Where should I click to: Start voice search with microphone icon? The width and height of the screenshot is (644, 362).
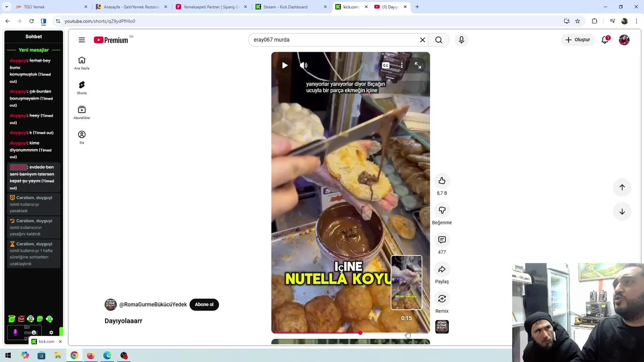461,40
